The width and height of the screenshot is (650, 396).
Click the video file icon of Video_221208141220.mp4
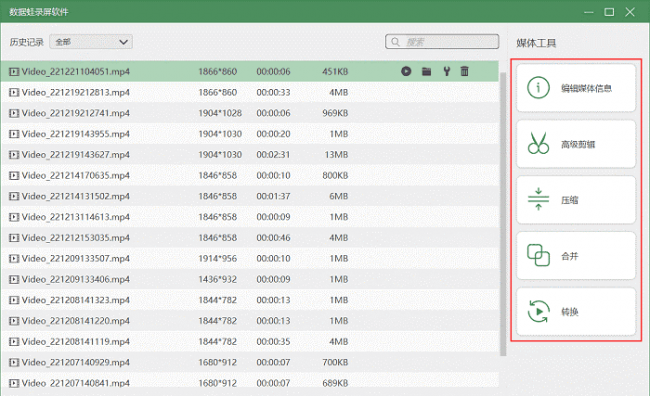[14, 321]
